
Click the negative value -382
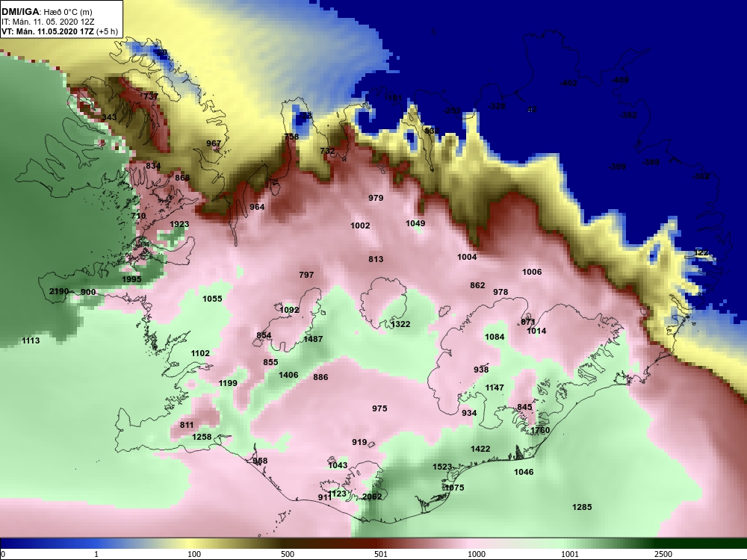[628, 115]
